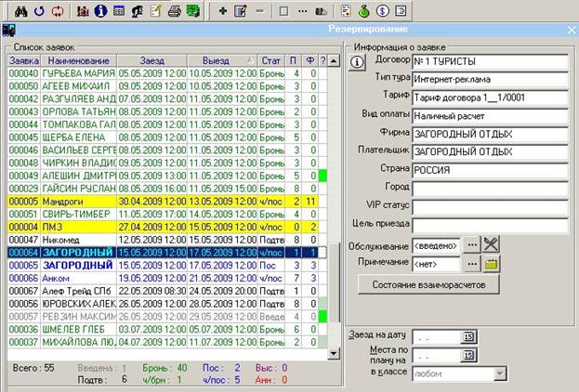Click the printer icon in toolbar
579x392 pixels.
173,11
